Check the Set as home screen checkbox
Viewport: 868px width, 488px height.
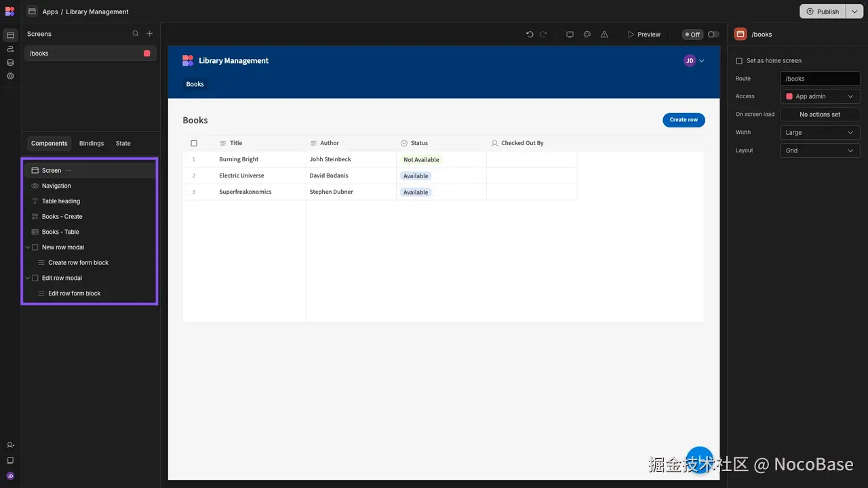pyautogui.click(x=739, y=61)
